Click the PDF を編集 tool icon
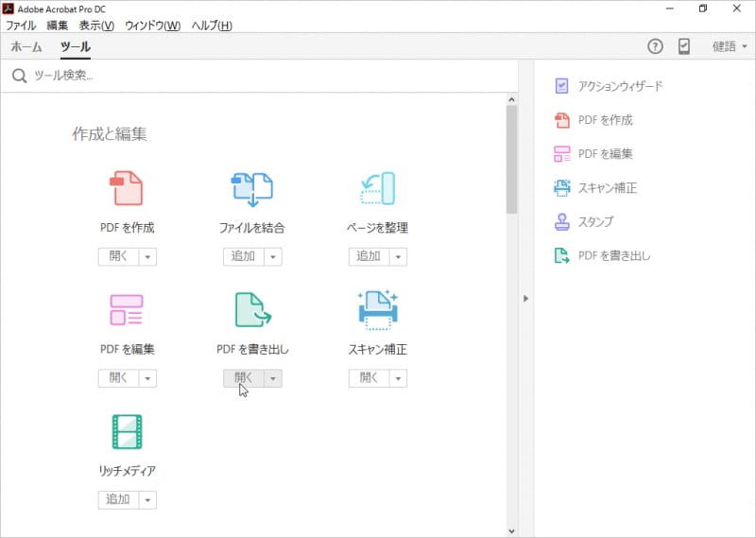 127,310
